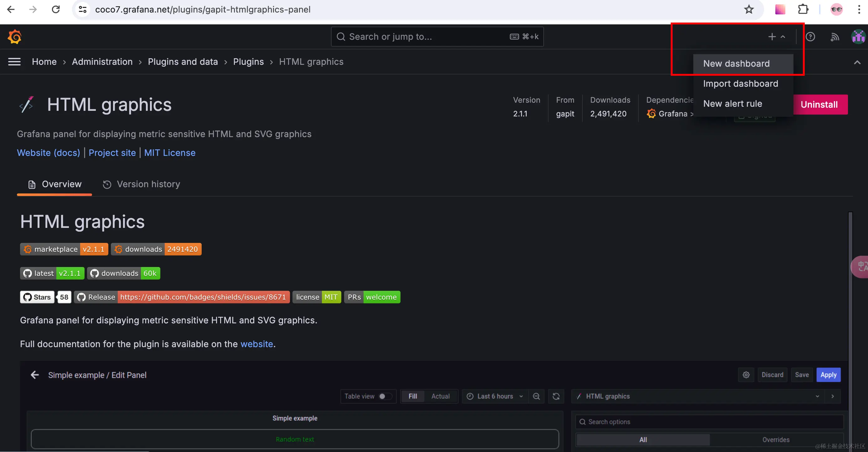
Task: Click the GitHub latest v2.1.1 badge
Action: click(x=52, y=273)
